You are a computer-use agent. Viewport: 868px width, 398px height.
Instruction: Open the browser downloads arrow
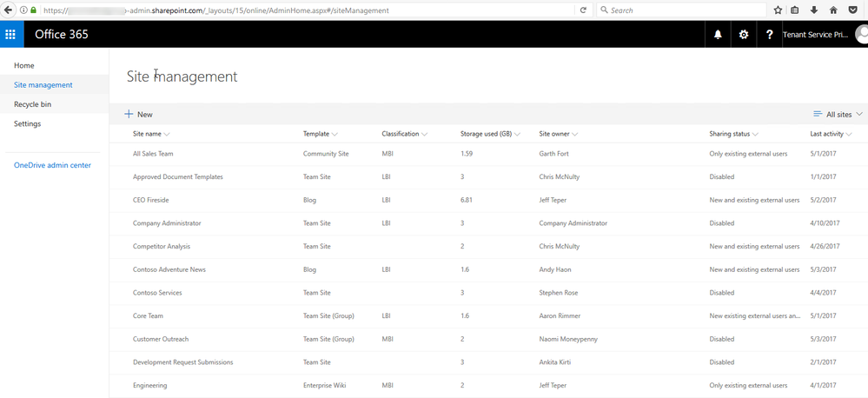point(814,10)
